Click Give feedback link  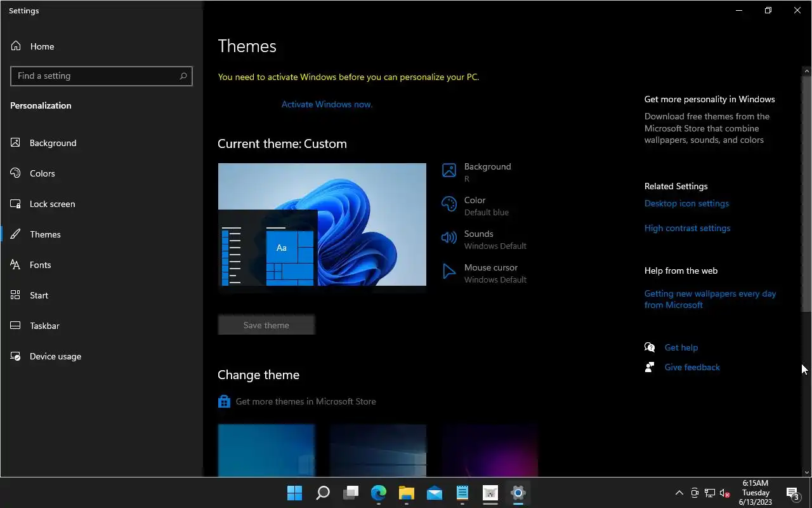pos(692,367)
